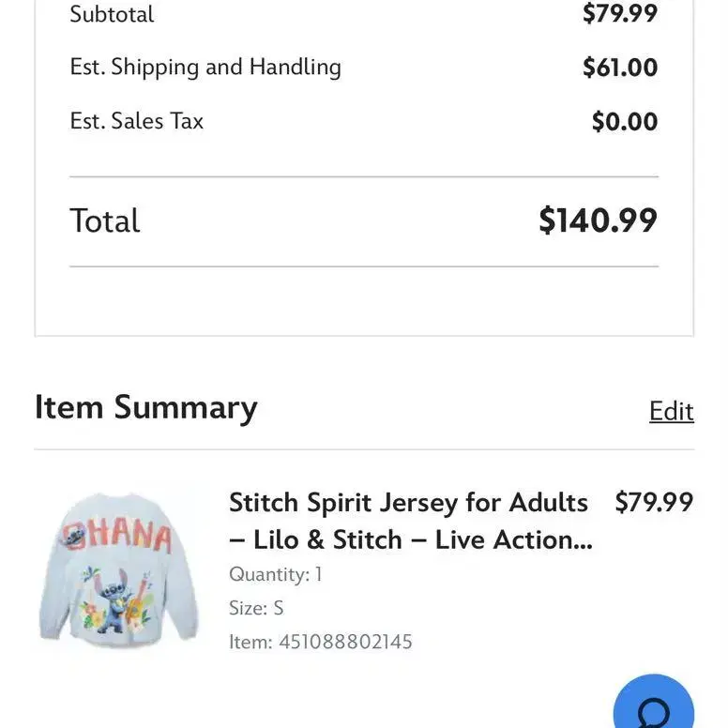Click the Lilo & Stitch – Live Action... title line

point(410,540)
